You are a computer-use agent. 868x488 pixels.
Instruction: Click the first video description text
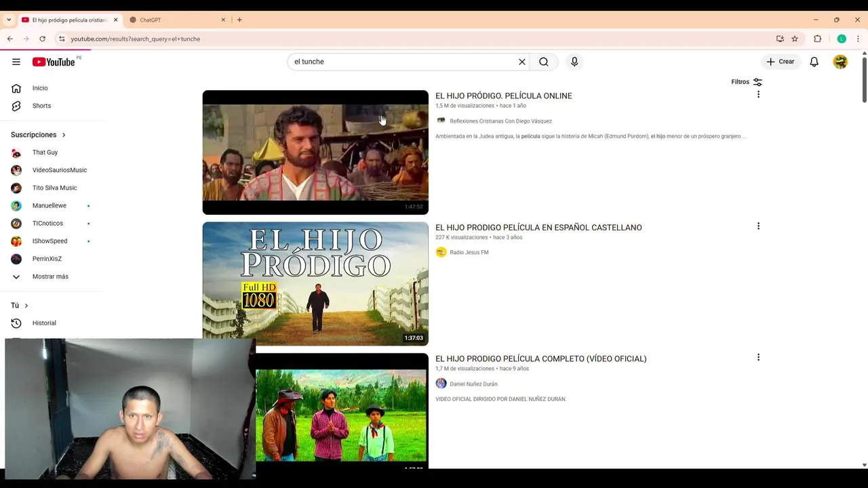(x=591, y=136)
